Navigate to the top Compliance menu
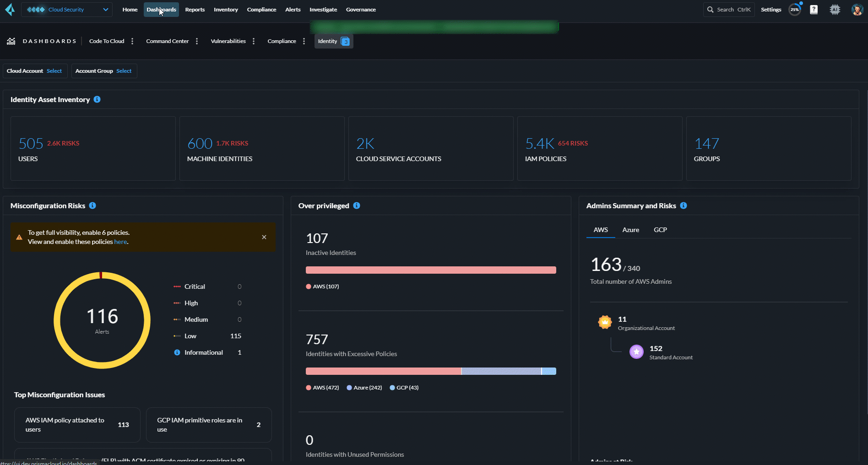This screenshot has width=868, height=465. (261, 10)
